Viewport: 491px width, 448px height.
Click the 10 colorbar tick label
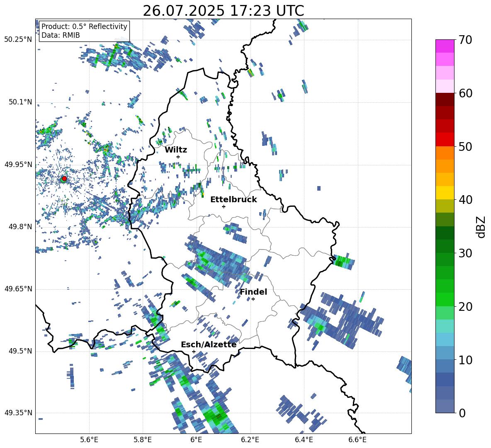pyautogui.click(x=465, y=360)
